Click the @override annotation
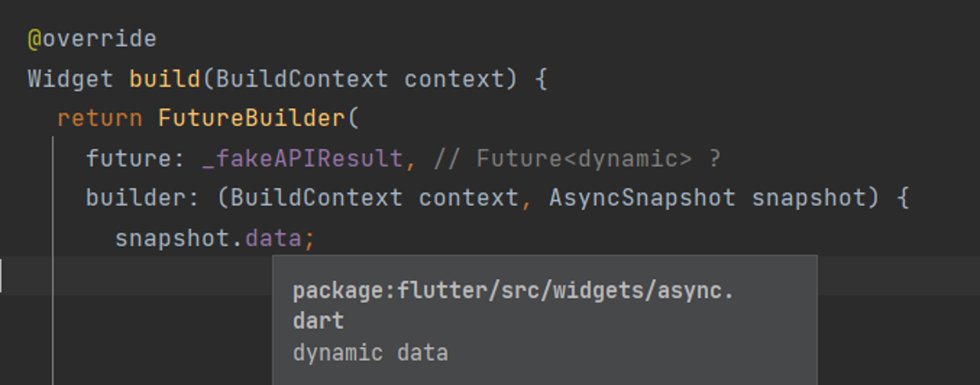This screenshot has height=385, width=980. (x=92, y=39)
